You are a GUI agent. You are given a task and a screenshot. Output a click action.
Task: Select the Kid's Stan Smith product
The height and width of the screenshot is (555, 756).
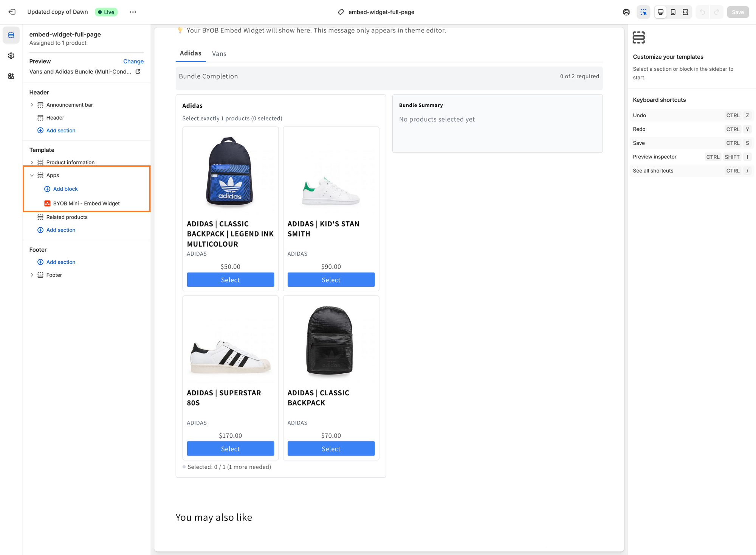pos(331,280)
